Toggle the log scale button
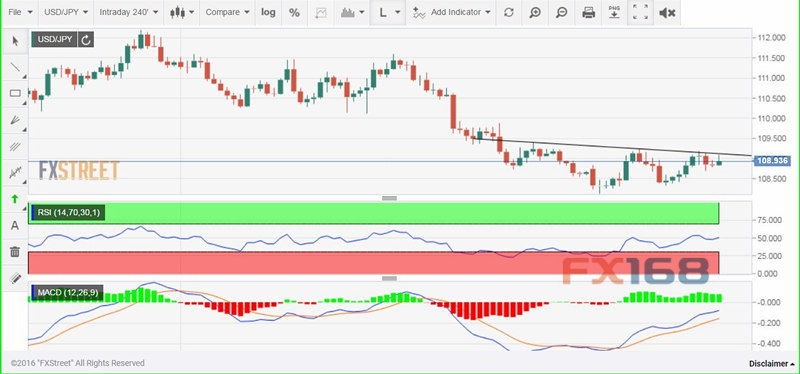Screen dimensions: 800x374 coord(268,12)
